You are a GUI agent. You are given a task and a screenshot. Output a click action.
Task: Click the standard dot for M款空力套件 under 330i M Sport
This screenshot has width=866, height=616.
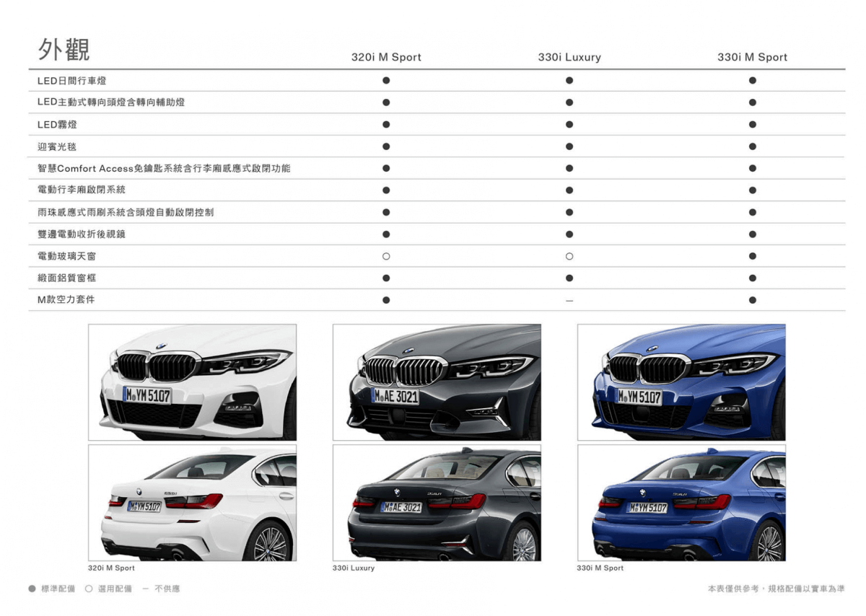(753, 300)
